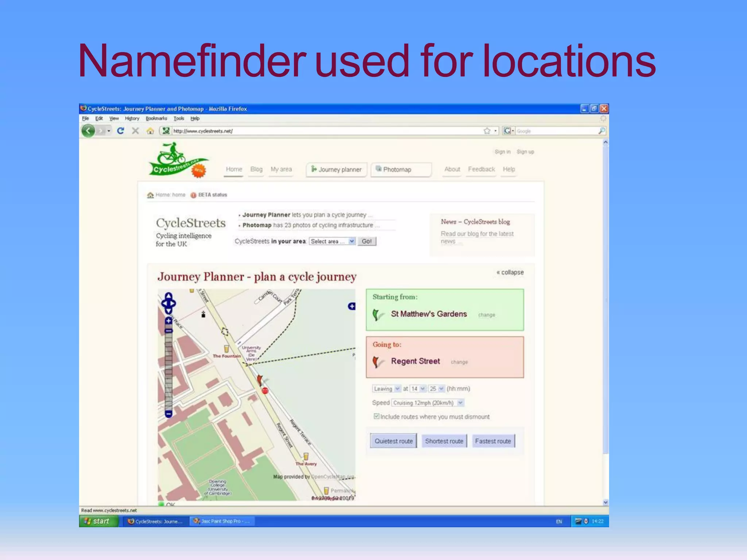Click The Fountain pub icon on map
The width and height of the screenshot is (747, 560).
pyautogui.click(x=227, y=349)
